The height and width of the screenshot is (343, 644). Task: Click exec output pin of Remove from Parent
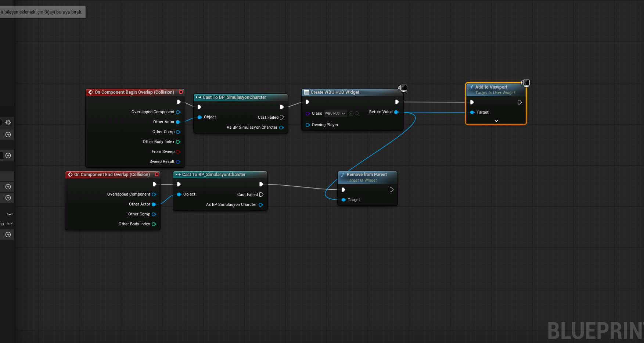(x=392, y=190)
